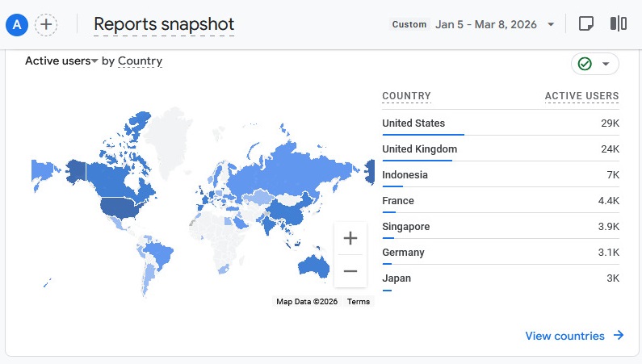Click Australia on the world map
This screenshot has width=642, height=364.
tap(316, 264)
